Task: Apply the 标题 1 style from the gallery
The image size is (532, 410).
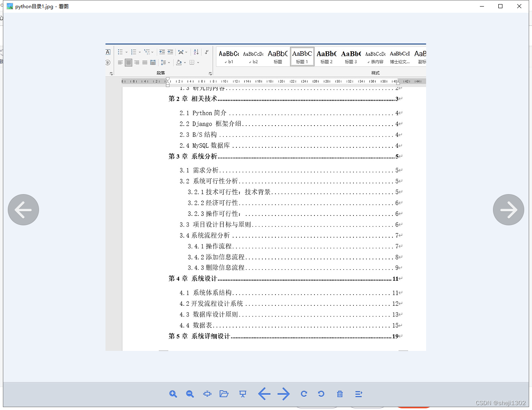Action: pos(302,56)
